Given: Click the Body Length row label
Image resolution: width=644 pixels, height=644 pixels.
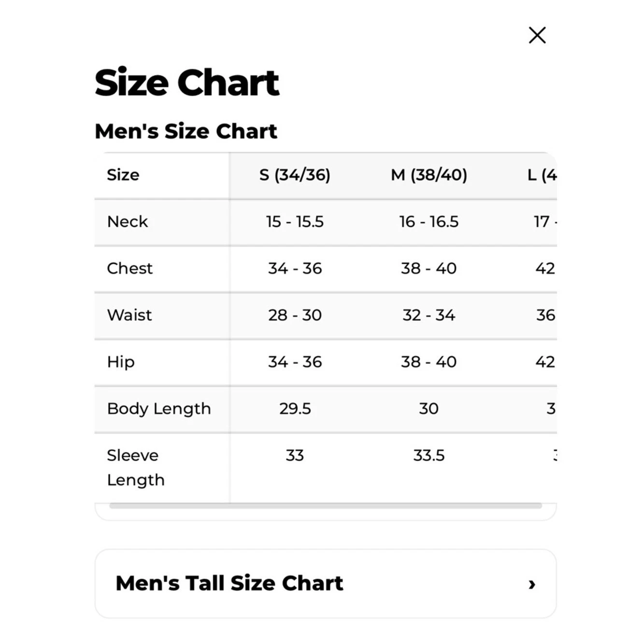Looking at the screenshot, I should click(159, 409).
